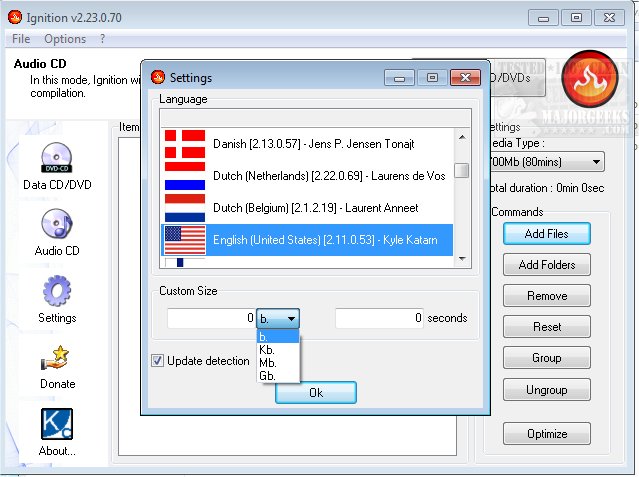Click the Reset button

(x=546, y=327)
